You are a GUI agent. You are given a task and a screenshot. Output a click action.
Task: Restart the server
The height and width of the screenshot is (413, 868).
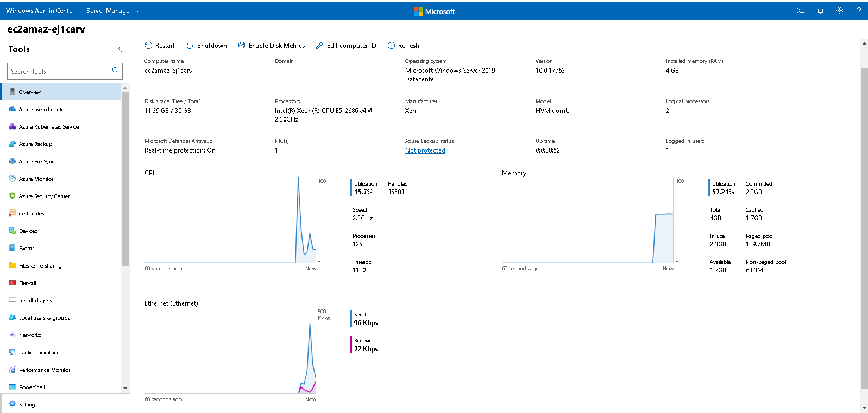pyautogui.click(x=160, y=46)
